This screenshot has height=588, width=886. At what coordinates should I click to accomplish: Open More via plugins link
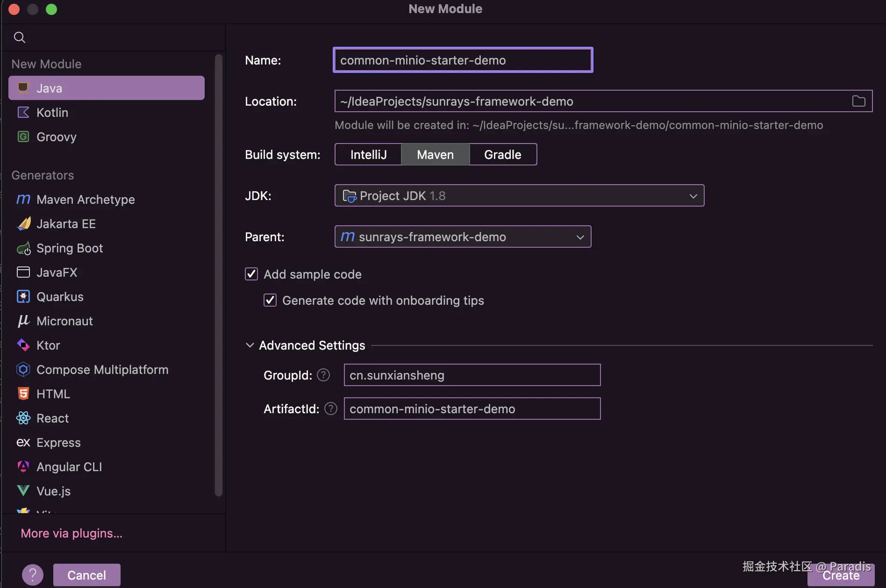point(71,533)
